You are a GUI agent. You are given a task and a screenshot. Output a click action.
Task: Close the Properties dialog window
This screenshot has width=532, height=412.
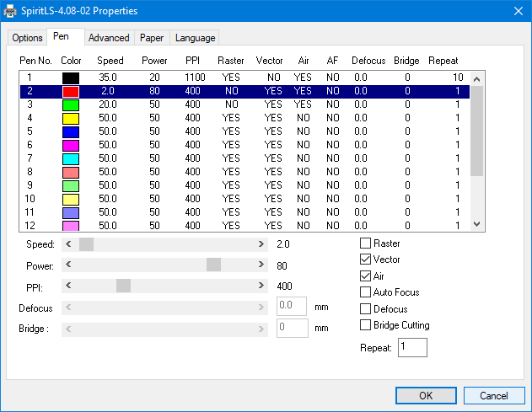[x=519, y=11]
